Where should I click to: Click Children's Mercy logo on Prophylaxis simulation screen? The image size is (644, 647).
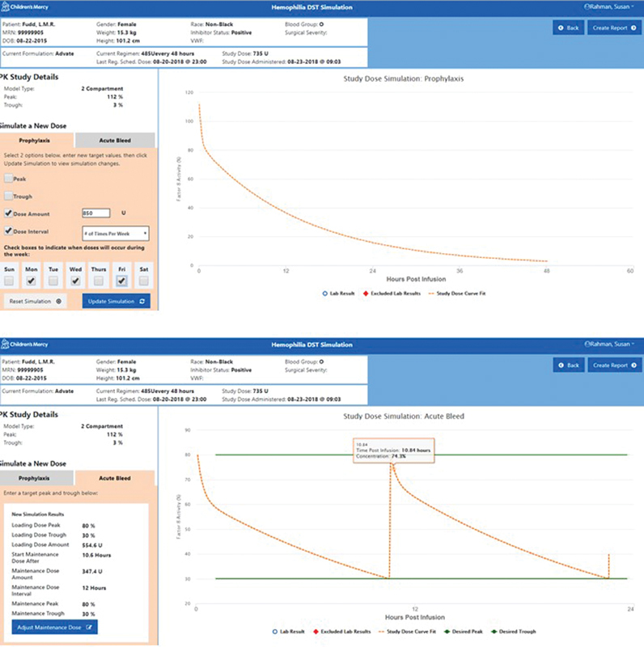click(25, 7)
